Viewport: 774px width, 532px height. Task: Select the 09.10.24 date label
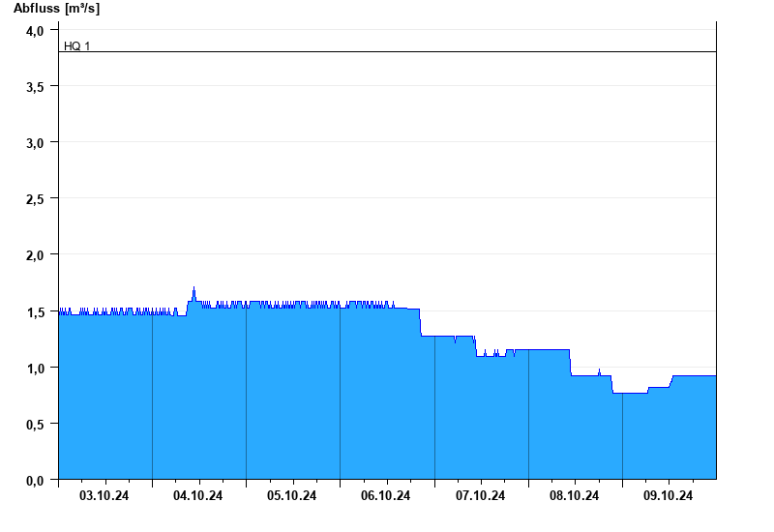coord(669,496)
